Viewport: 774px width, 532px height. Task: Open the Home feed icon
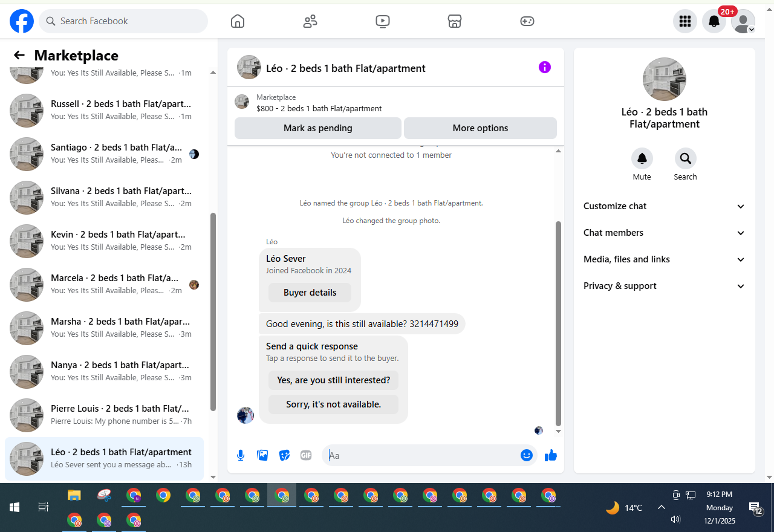coord(238,21)
